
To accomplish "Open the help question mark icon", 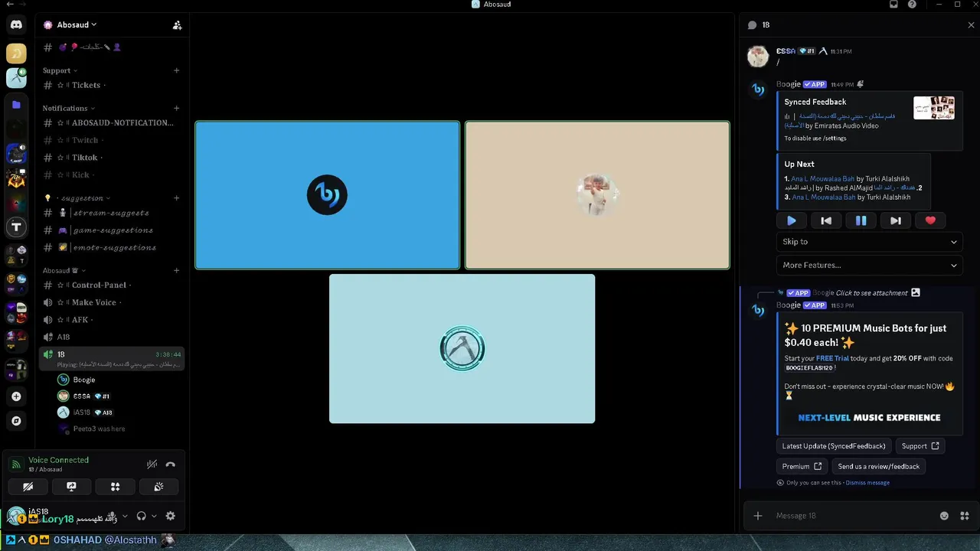I will pyautogui.click(x=912, y=5).
